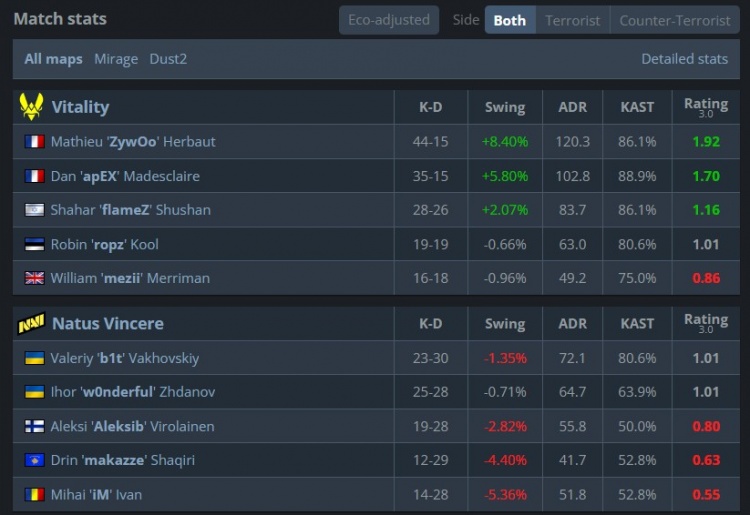Switch to the Dust2 map tab

tap(168, 59)
